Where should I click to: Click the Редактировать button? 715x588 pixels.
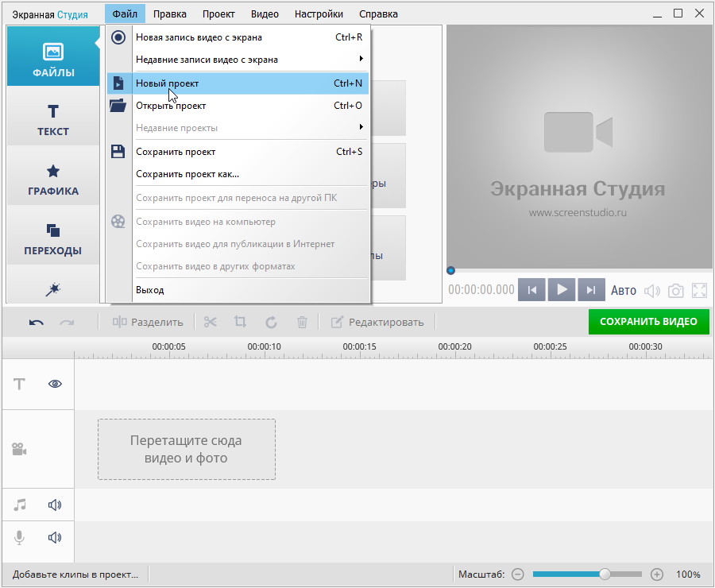377,322
